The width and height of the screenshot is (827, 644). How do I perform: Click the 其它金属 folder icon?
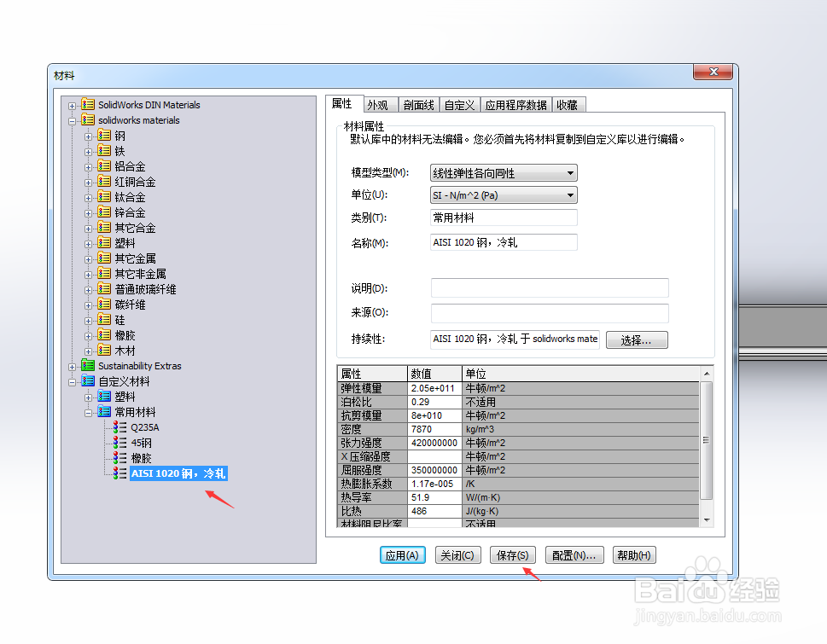pyautogui.click(x=104, y=258)
